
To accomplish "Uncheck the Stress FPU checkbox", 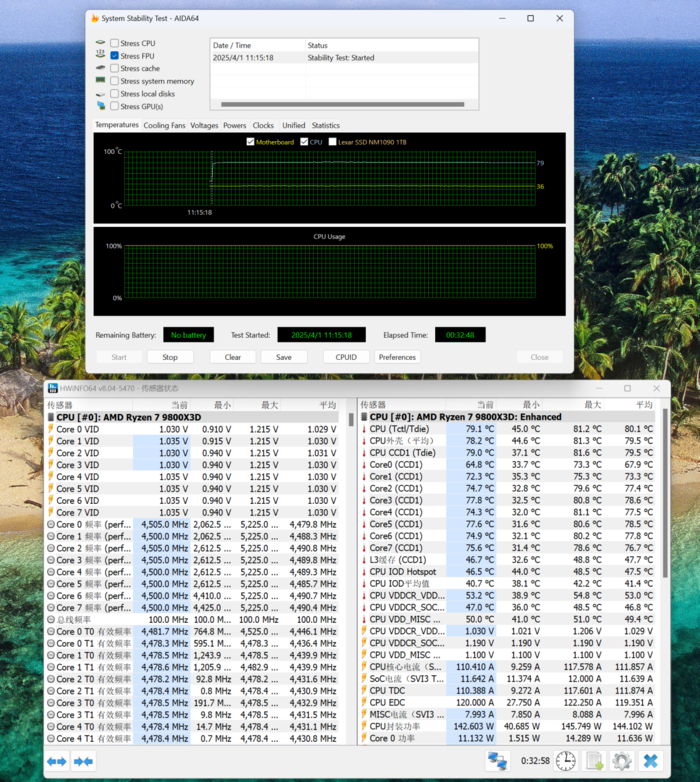I will [115, 56].
